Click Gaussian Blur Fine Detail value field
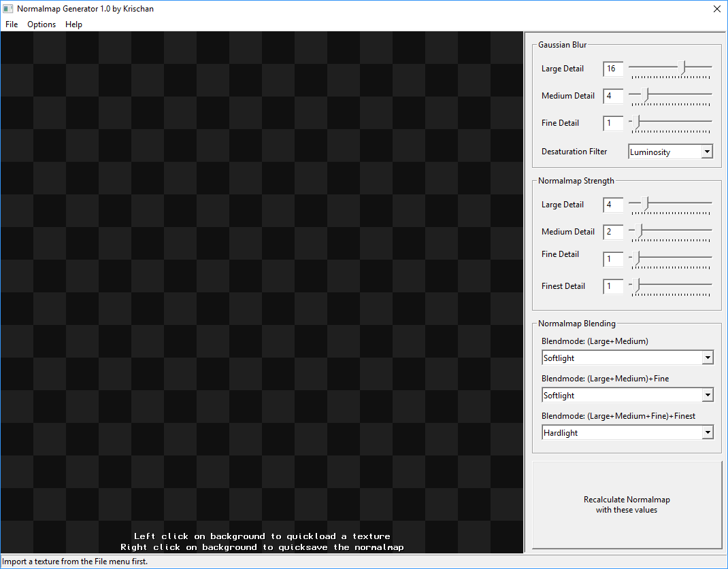This screenshot has width=728, height=569. [613, 123]
